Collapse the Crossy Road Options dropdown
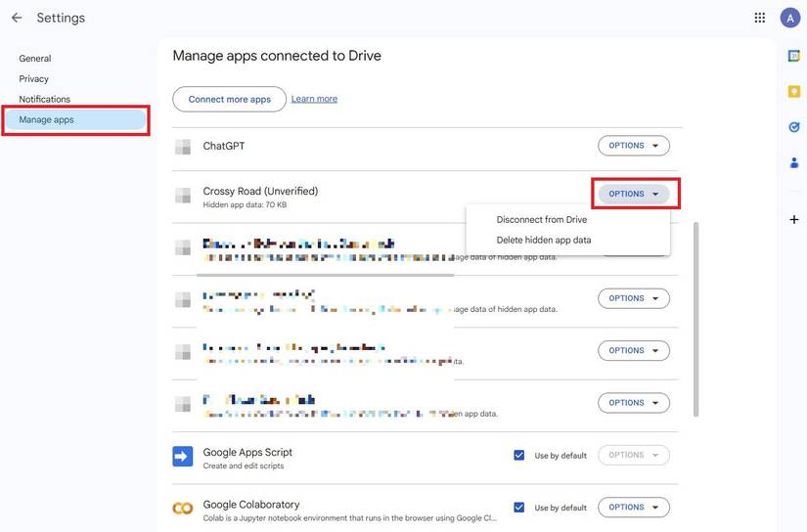The width and height of the screenshot is (807, 532). 634,194
